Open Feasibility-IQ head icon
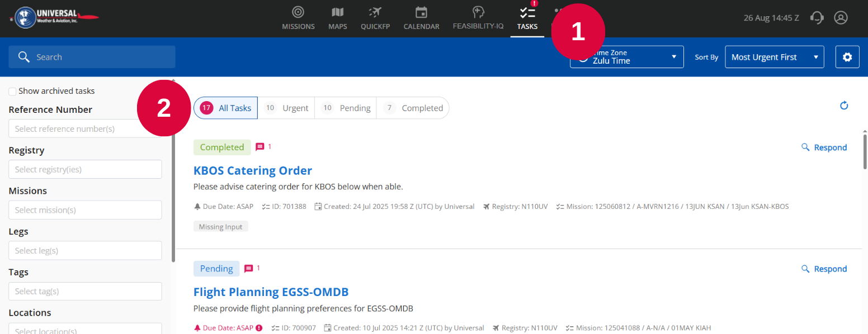Viewport: 868px width, 334px height. click(x=478, y=12)
